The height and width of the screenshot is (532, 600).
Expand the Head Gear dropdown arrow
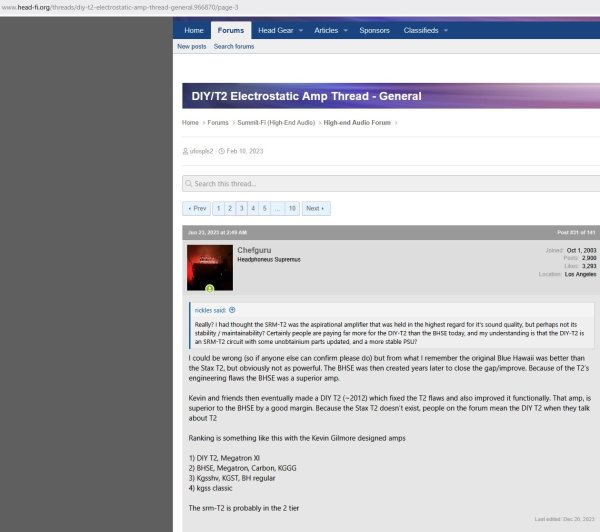click(301, 30)
